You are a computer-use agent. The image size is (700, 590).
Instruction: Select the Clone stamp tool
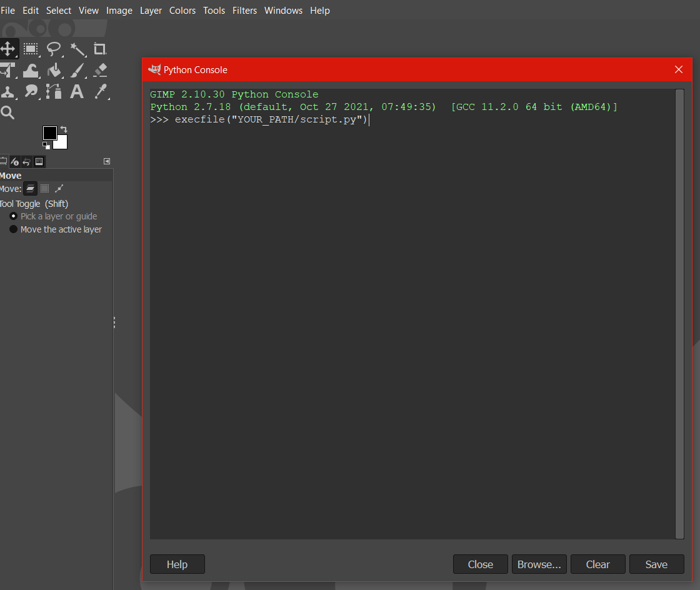point(7,92)
